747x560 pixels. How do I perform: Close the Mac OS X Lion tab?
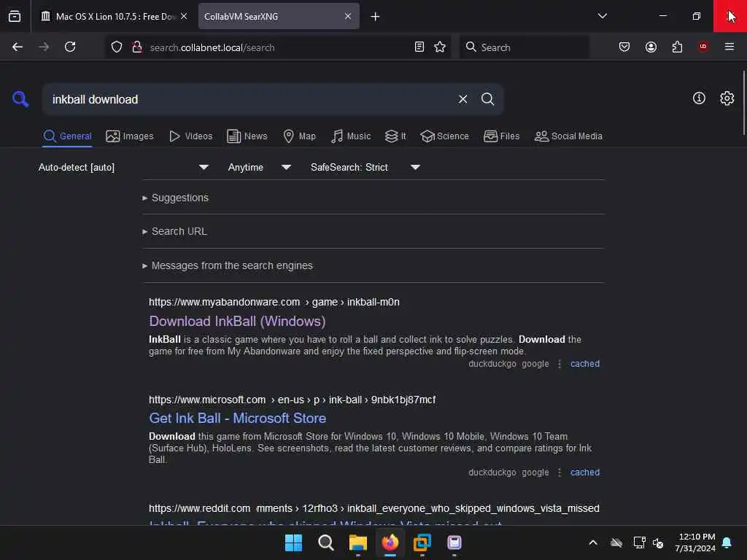coord(184,16)
